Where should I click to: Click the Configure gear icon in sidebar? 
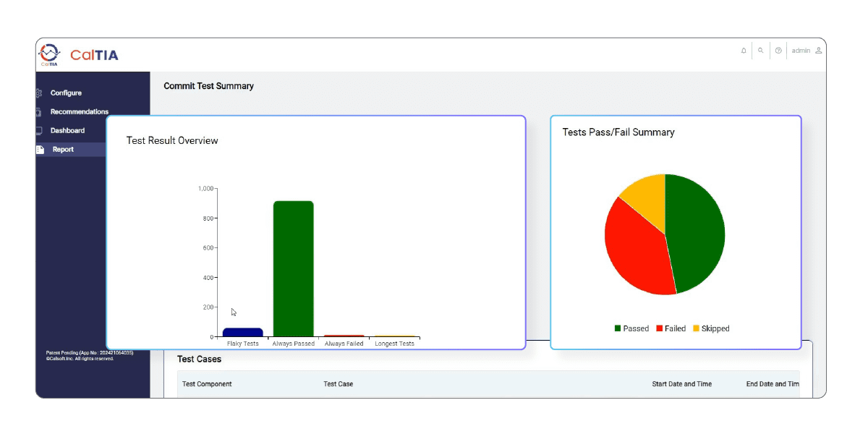coord(39,93)
